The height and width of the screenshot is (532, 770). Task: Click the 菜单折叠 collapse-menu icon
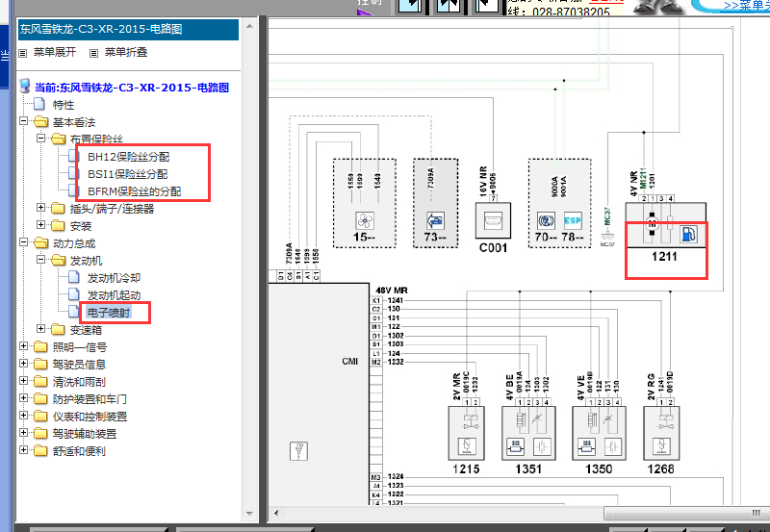[93, 53]
